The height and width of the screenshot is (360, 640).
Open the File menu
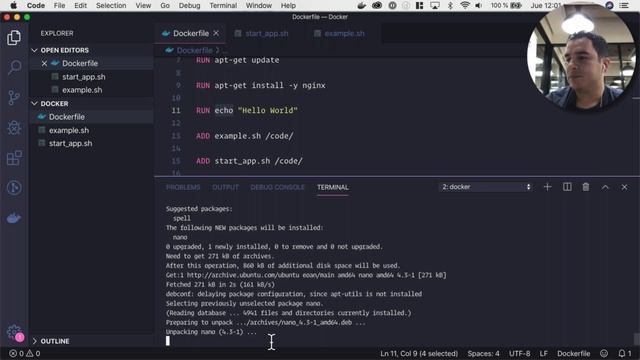click(59, 5)
